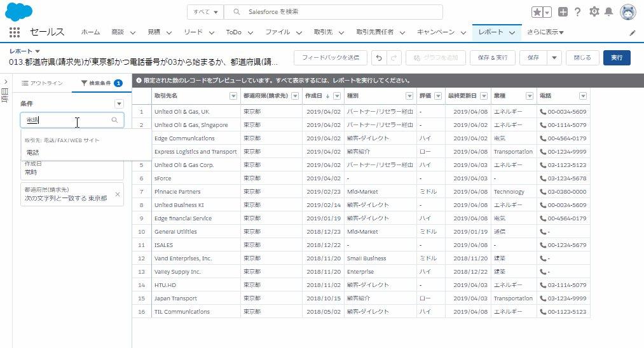Click phone icon in Pinnacle Partners row
This screenshot has height=348, width=644.
coord(542,192)
